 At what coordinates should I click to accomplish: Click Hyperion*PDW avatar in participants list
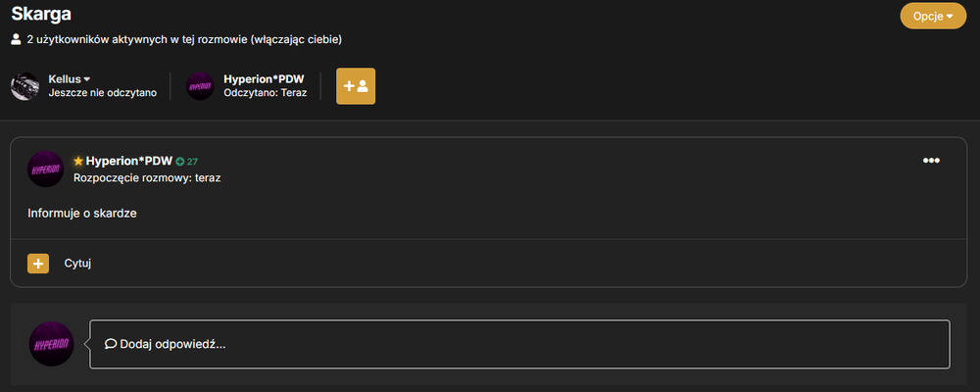point(200,86)
